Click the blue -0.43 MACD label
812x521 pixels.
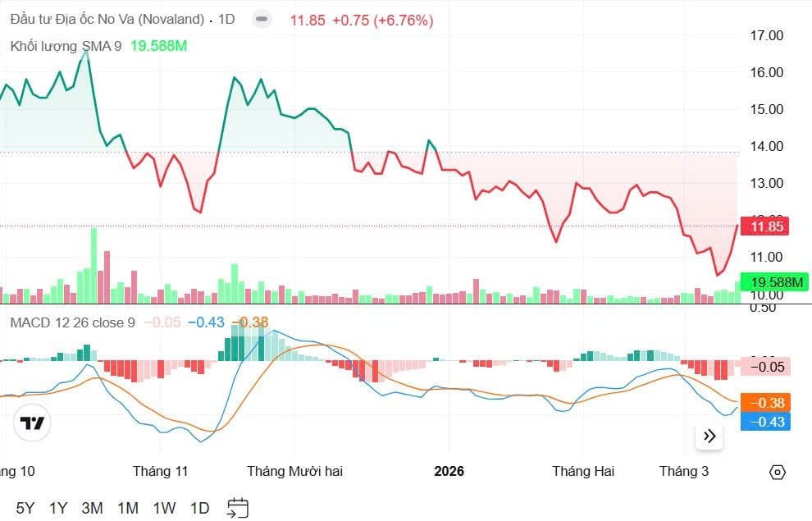click(766, 422)
